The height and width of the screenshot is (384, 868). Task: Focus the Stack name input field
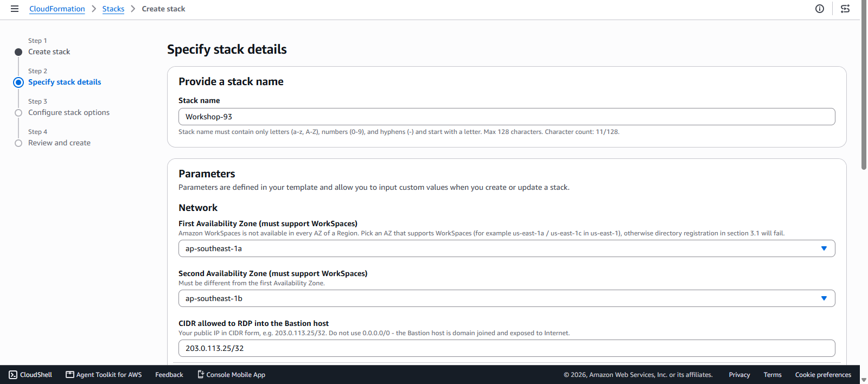click(507, 117)
